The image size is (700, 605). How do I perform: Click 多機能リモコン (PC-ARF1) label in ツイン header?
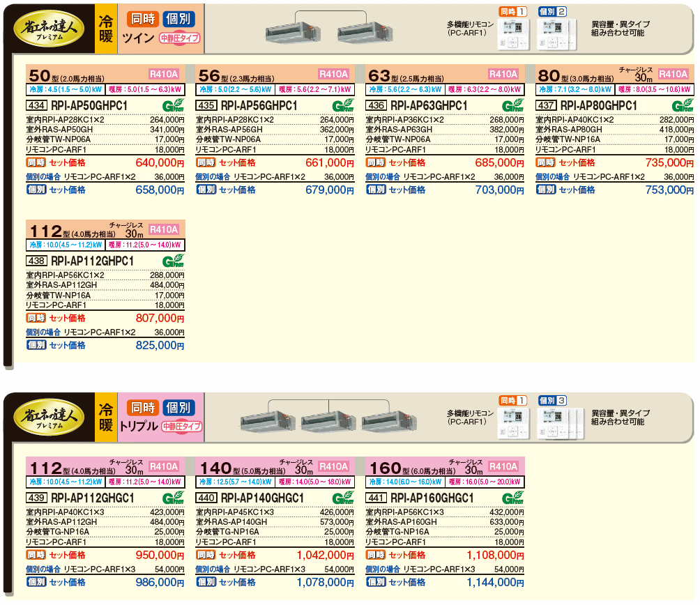tap(470, 29)
